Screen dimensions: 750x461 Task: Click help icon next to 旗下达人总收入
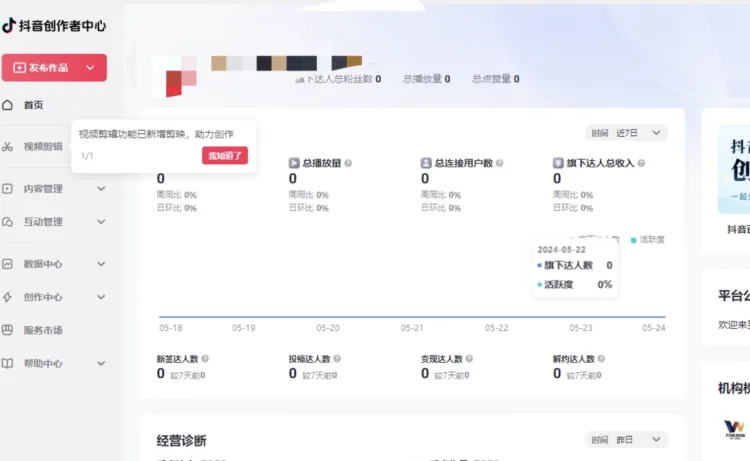tap(641, 163)
